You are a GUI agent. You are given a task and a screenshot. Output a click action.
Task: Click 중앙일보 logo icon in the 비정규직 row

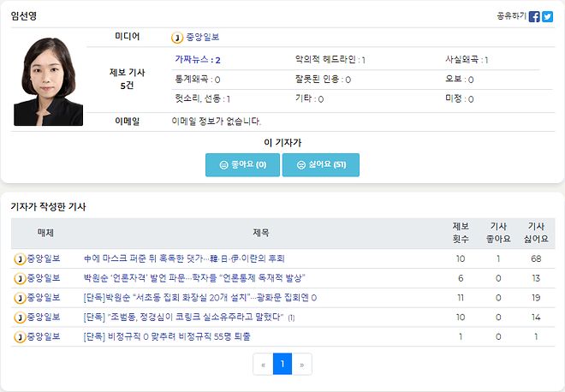click(x=20, y=337)
